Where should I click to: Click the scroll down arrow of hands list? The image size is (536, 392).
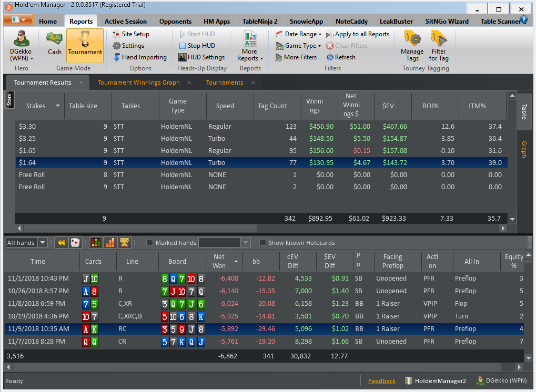coord(529,358)
